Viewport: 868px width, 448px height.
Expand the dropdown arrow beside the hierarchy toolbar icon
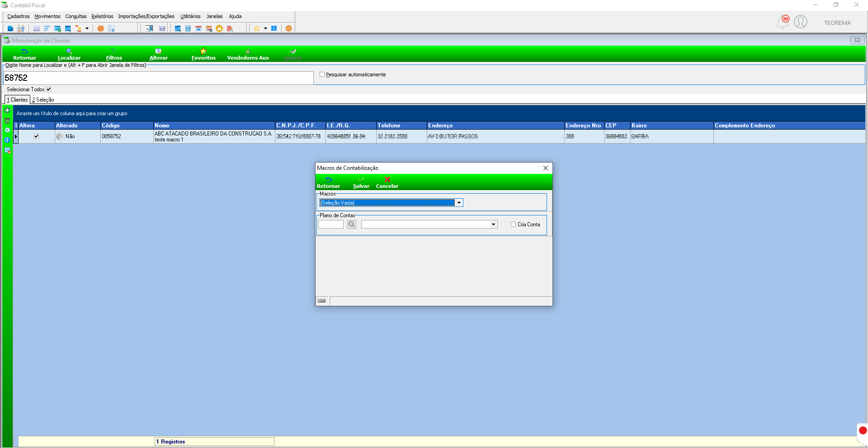87,28
